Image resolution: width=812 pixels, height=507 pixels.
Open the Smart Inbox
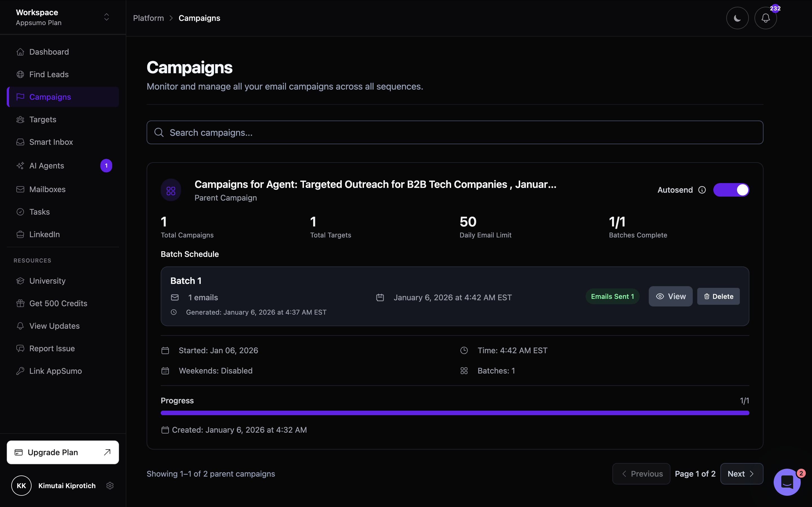click(x=51, y=142)
